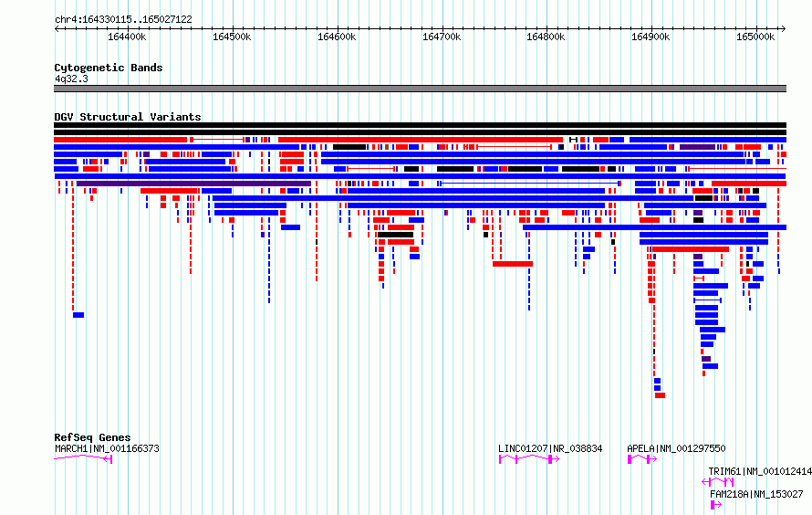
Task: Click the 164400k ruler label
Action: (127, 37)
